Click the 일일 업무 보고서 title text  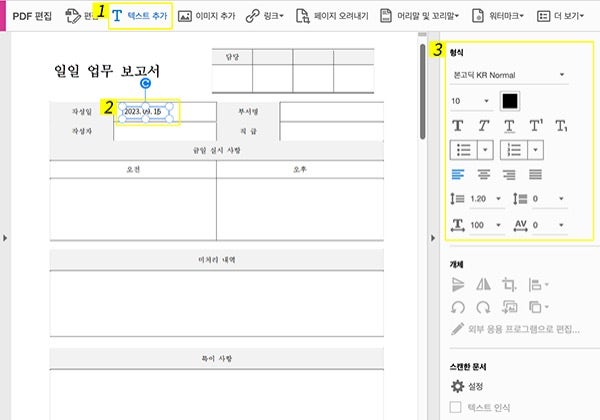(x=107, y=71)
